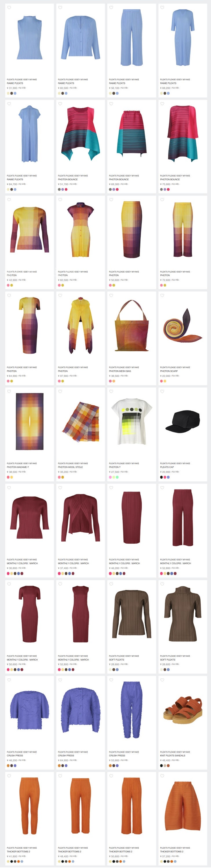Toggle favorite on brown Soft Pleats long-sleeve top
This screenshot has width=211, height=868.
point(111,584)
